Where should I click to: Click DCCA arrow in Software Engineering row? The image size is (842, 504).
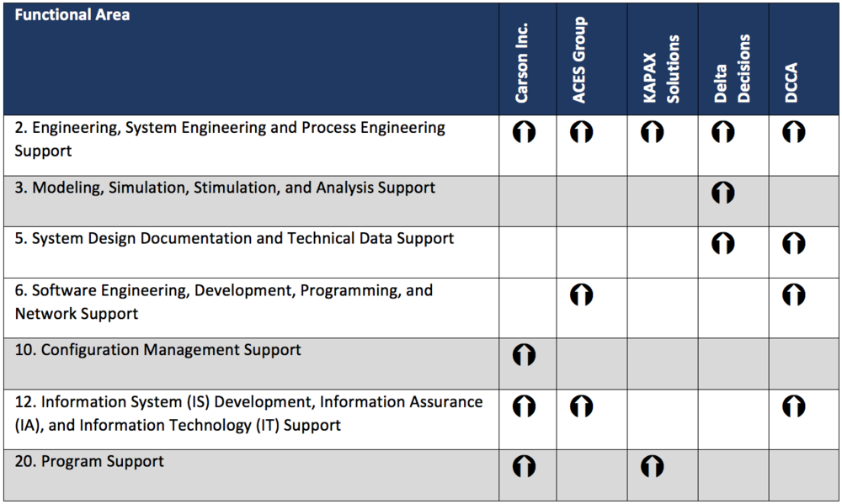794,294
